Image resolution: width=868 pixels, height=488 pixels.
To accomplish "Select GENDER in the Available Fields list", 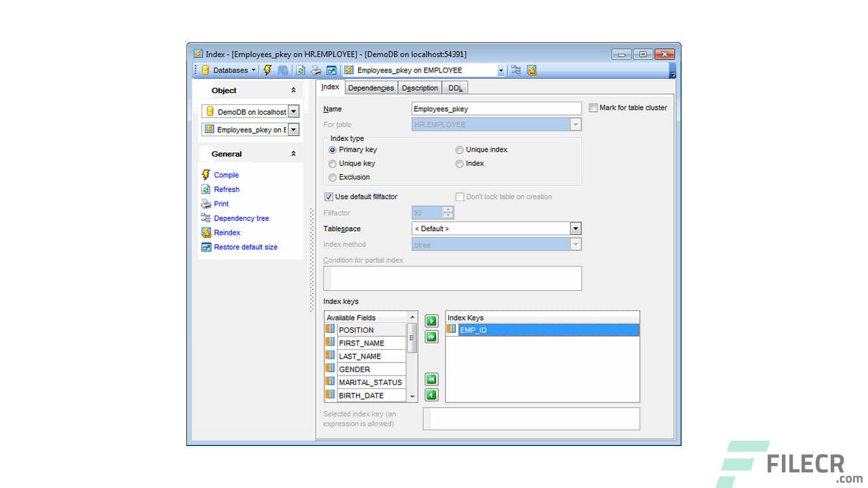I will (x=353, y=369).
